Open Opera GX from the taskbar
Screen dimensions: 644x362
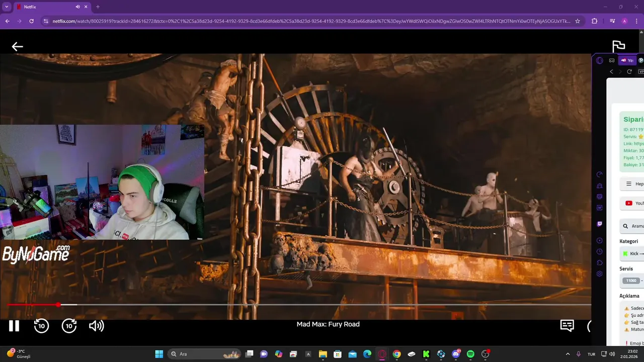tap(382, 354)
